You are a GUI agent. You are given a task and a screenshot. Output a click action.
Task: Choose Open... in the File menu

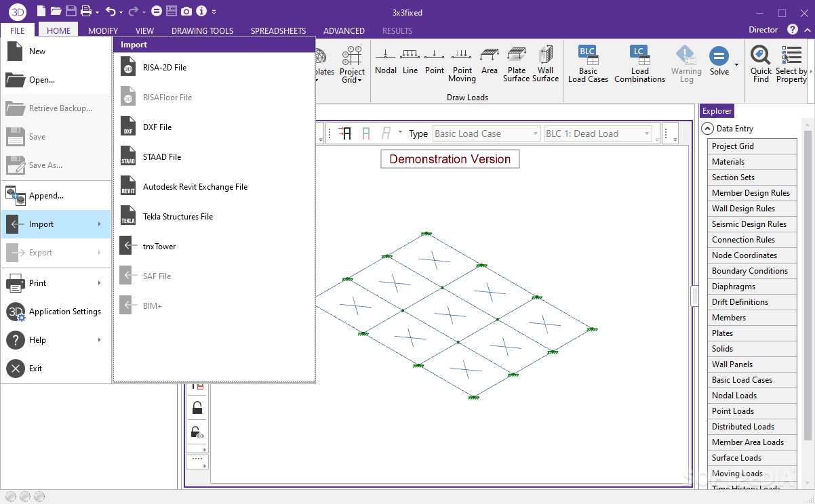[56, 80]
